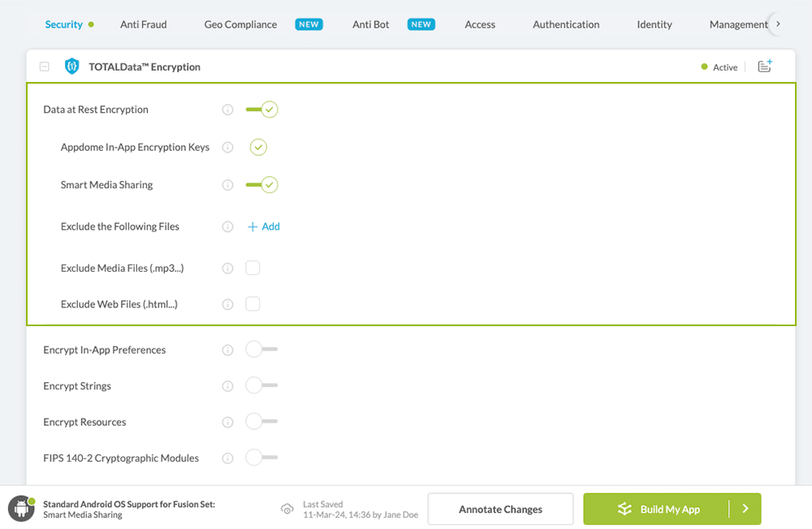
Task: Expand Build My App options chevron
Action: coord(745,509)
